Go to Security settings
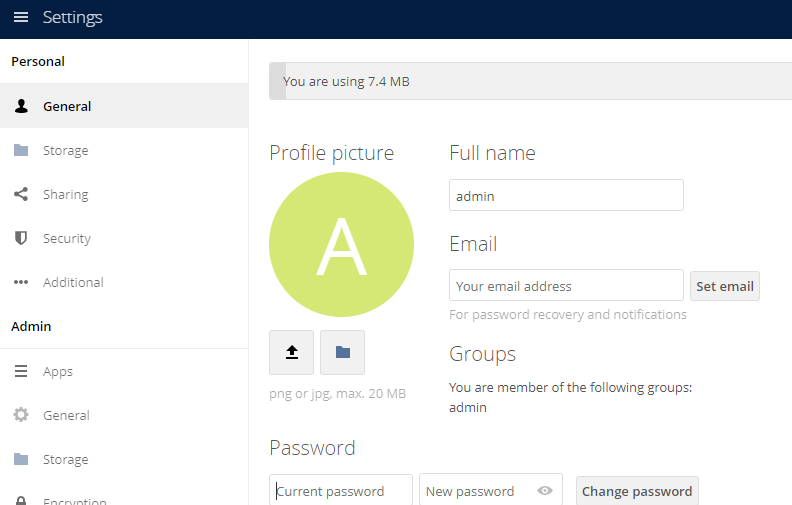This screenshot has width=792, height=505. [x=124, y=238]
